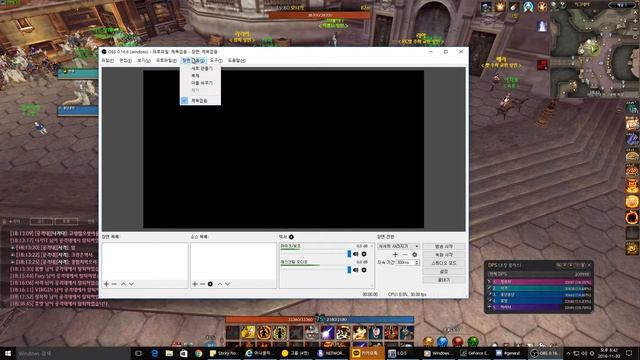Expand the system tray hidden icons chevron
This screenshot has width=640, height=360.
click(568, 353)
